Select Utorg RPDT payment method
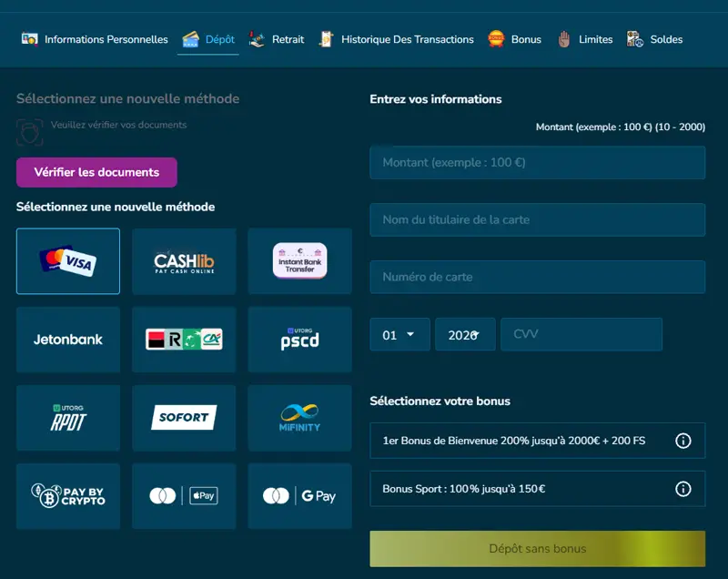Image resolution: width=728 pixels, height=579 pixels. (x=67, y=418)
